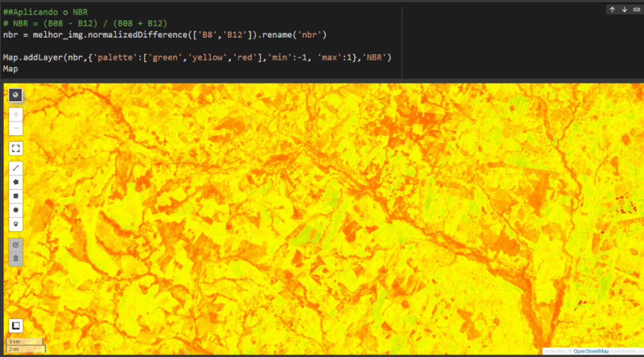This screenshot has width=644, height=357.
Task: Zoom out of the map
Action: click(16, 129)
